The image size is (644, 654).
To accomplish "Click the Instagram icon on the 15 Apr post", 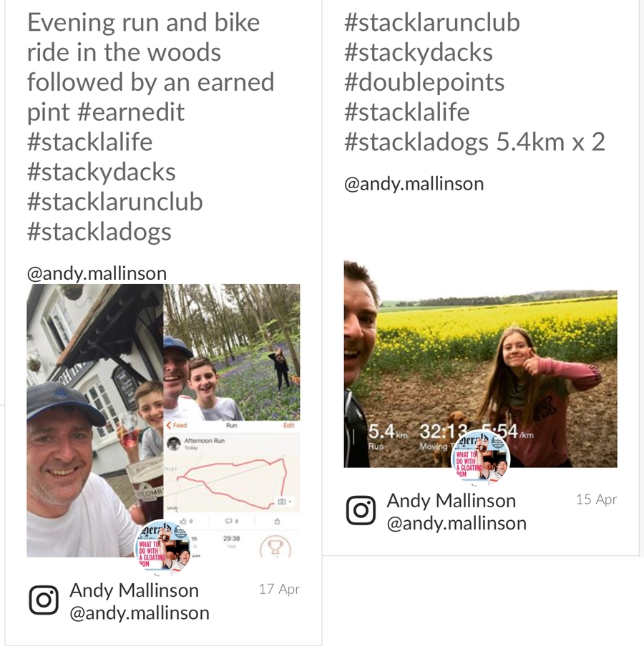I will [x=361, y=511].
